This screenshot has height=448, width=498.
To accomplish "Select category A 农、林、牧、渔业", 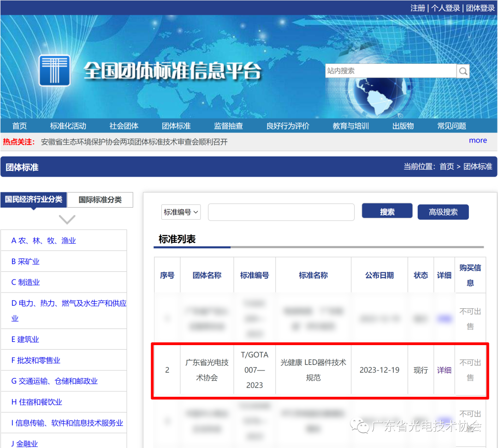I will 44,240.
